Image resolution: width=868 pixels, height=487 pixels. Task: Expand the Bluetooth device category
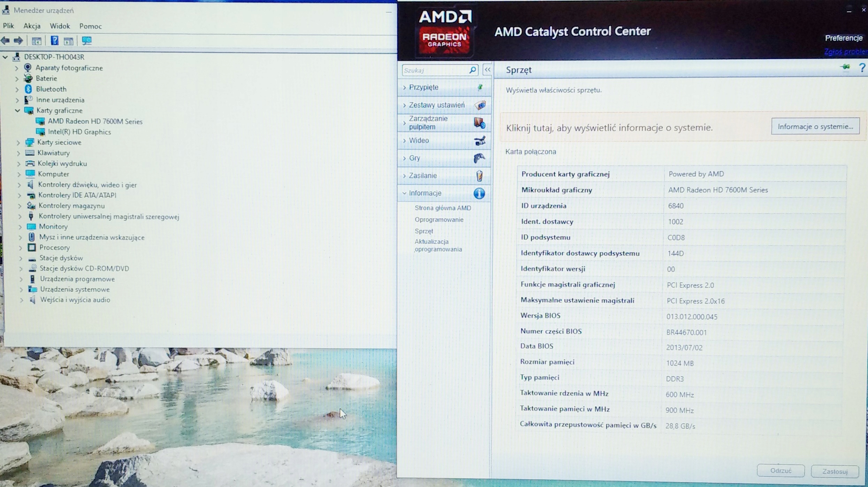[x=17, y=89]
